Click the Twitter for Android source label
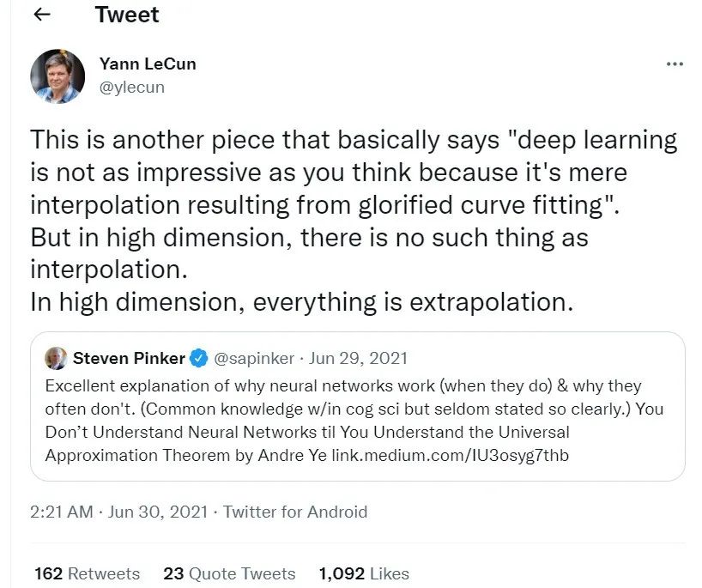Screen dimensions: 702x588 pos(295,512)
